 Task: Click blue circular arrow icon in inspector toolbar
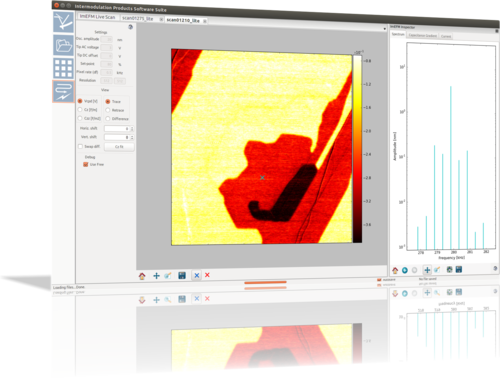405,270
